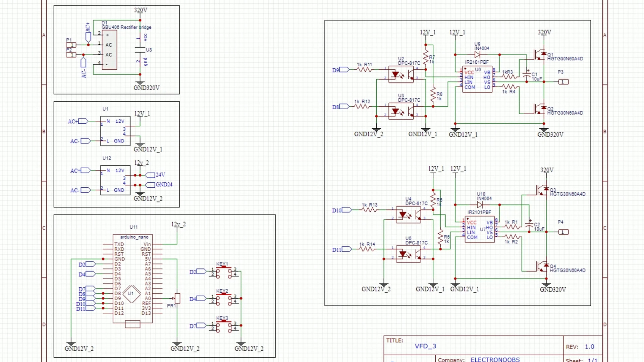Click the 1k resistor R11 symbol
Viewport: 644px width, 362px height.
pyautogui.click(x=364, y=69)
